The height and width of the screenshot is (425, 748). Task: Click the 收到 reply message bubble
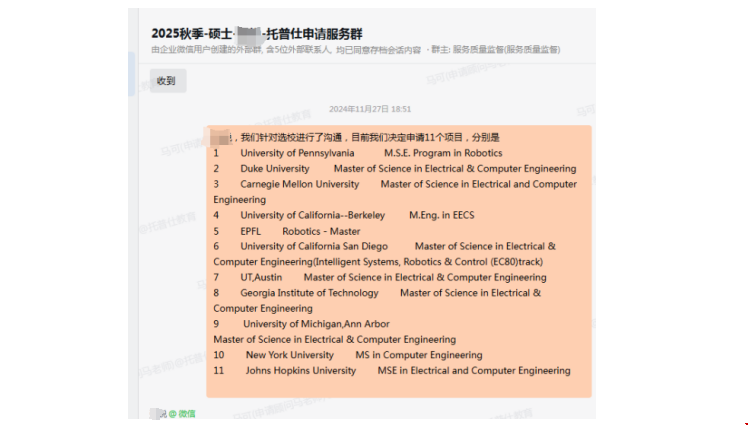tap(168, 81)
